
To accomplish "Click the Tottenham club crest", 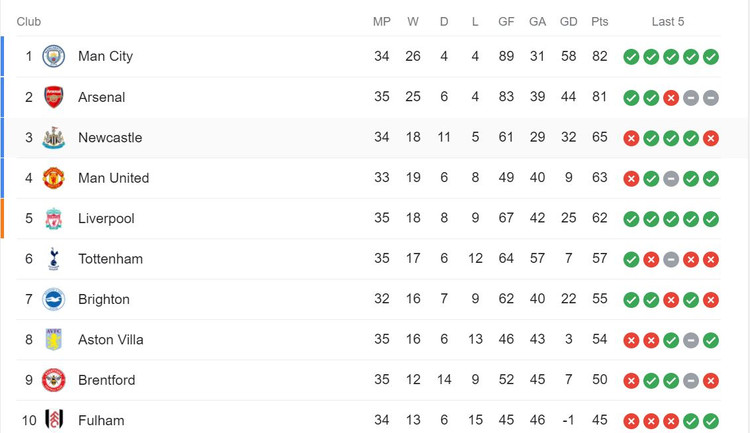I will [54, 259].
